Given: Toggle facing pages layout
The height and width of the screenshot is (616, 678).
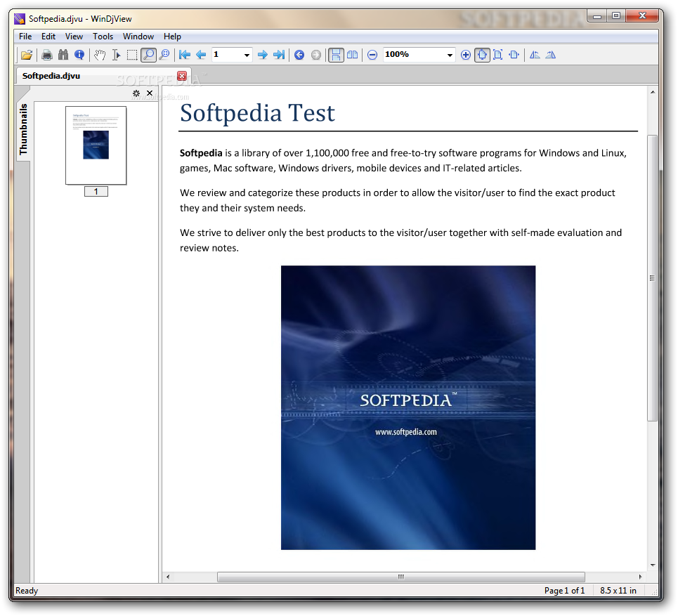Looking at the screenshot, I should (x=353, y=55).
